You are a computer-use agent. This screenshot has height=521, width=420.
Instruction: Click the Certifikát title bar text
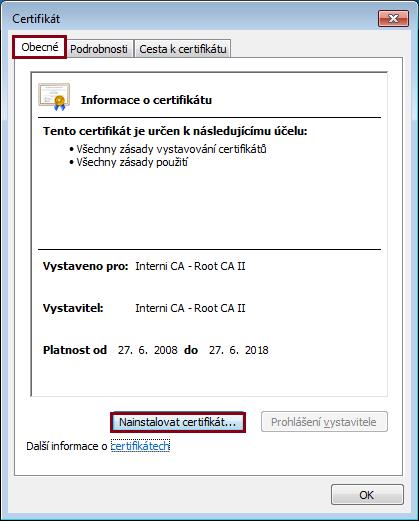click(36, 19)
